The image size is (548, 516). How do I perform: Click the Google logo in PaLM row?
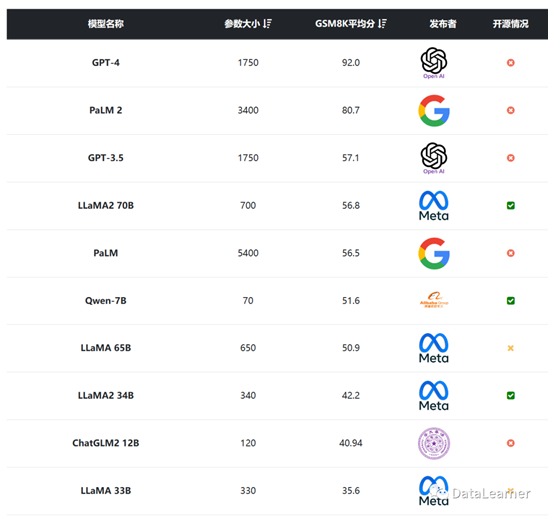coord(434,253)
